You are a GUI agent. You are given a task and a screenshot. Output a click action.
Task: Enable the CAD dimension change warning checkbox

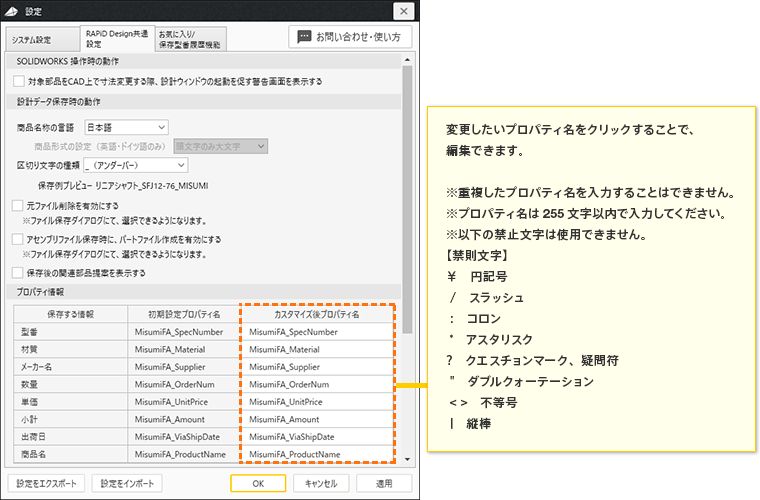pyautogui.click(x=20, y=80)
